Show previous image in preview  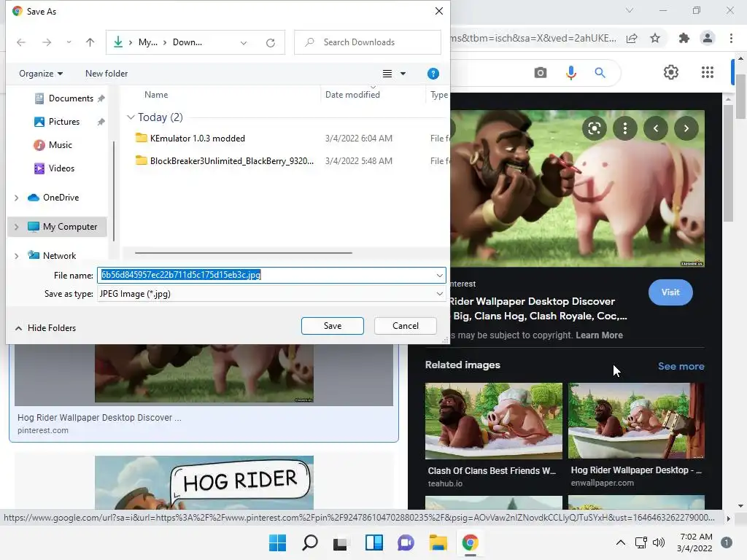[656, 128]
